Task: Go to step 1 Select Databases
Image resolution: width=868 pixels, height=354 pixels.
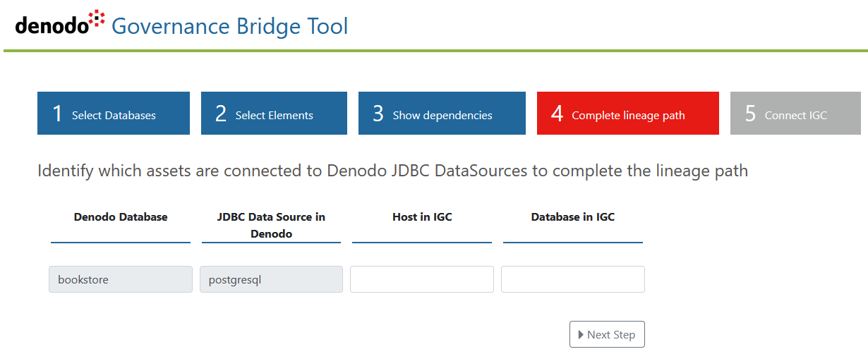Action: [114, 113]
